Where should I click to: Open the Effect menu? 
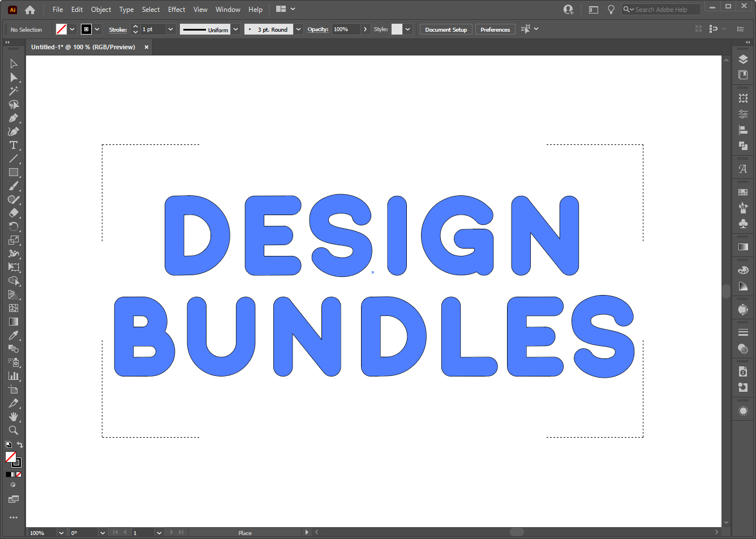[x=177, y=10]
